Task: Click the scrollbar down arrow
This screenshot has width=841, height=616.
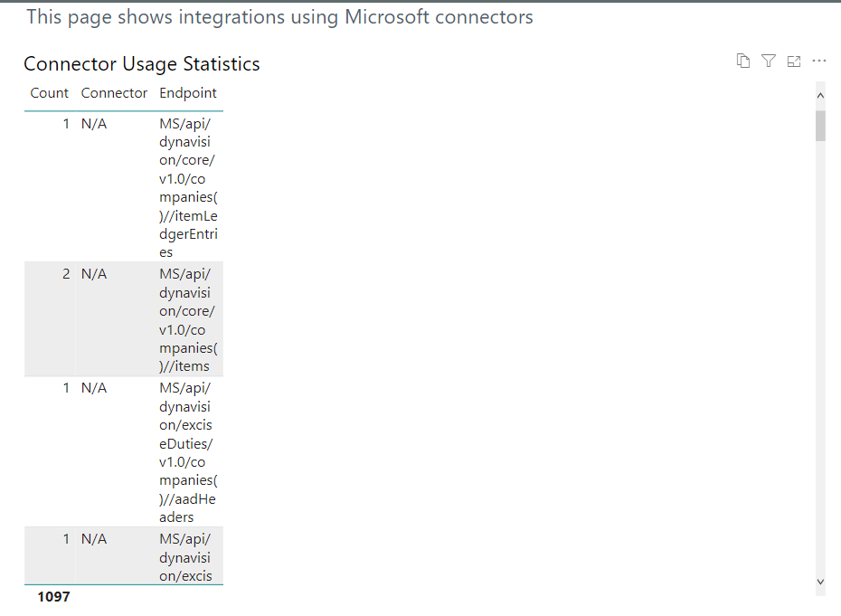Action: (820, 582)
